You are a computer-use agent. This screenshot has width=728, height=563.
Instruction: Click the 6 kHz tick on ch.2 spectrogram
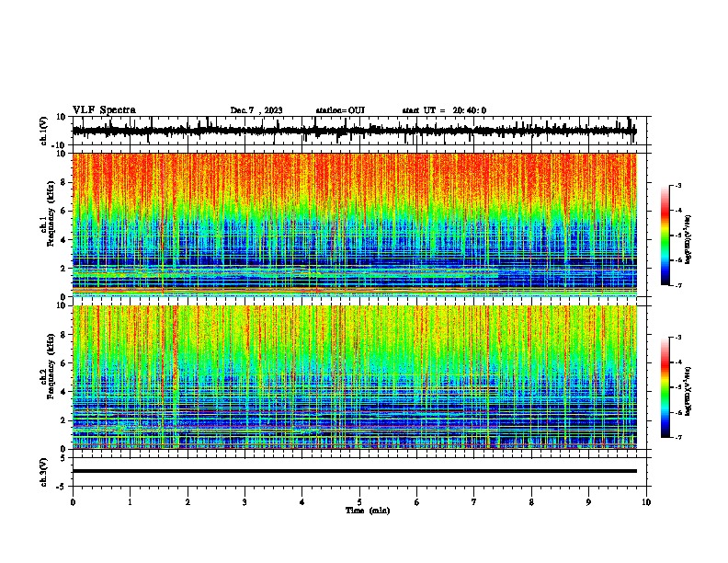click(x=63, y=363)
